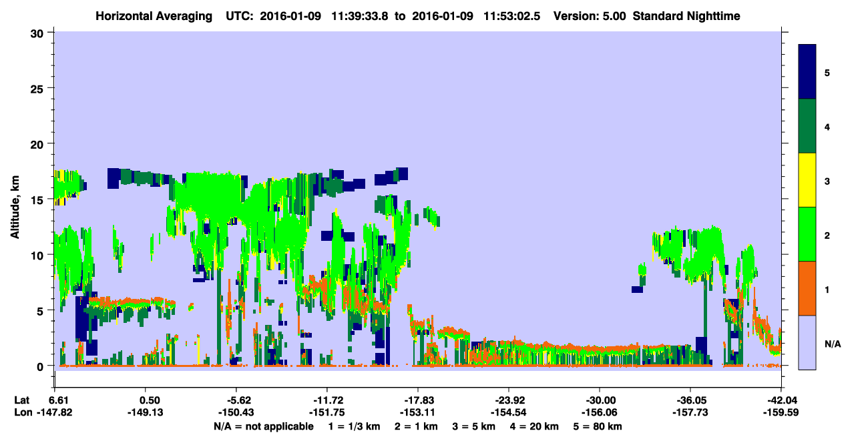Click legend text 'N/A = not applicable'

coord(263,426)
